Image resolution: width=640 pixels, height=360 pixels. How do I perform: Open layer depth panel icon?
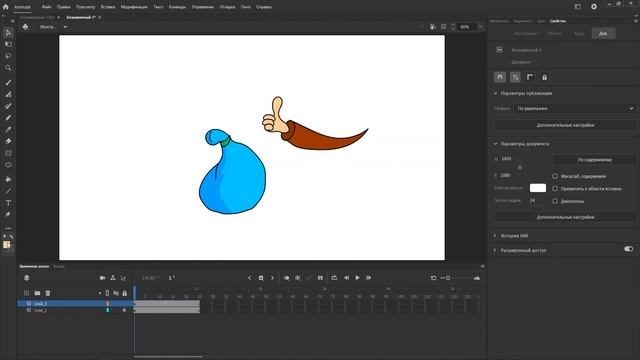click(123, 278)
